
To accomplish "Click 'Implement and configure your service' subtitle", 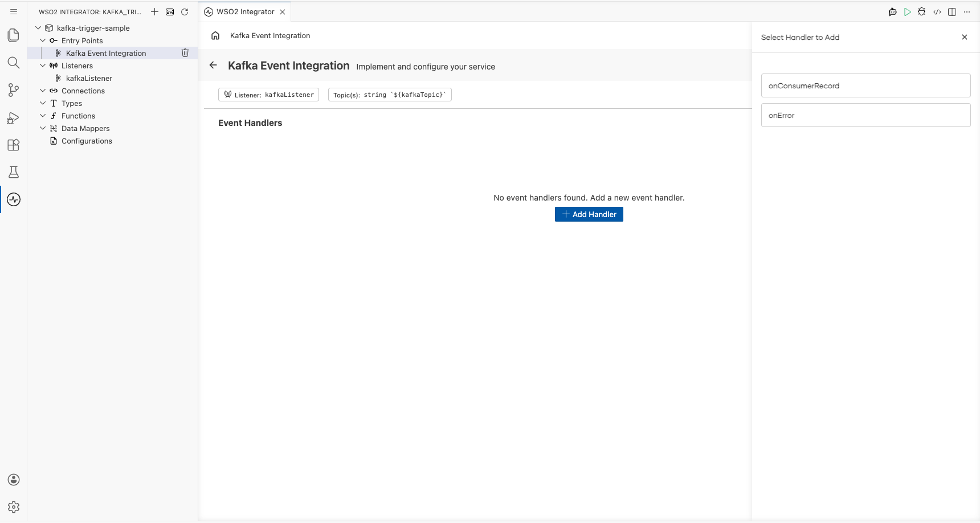I will coord(426,67).
